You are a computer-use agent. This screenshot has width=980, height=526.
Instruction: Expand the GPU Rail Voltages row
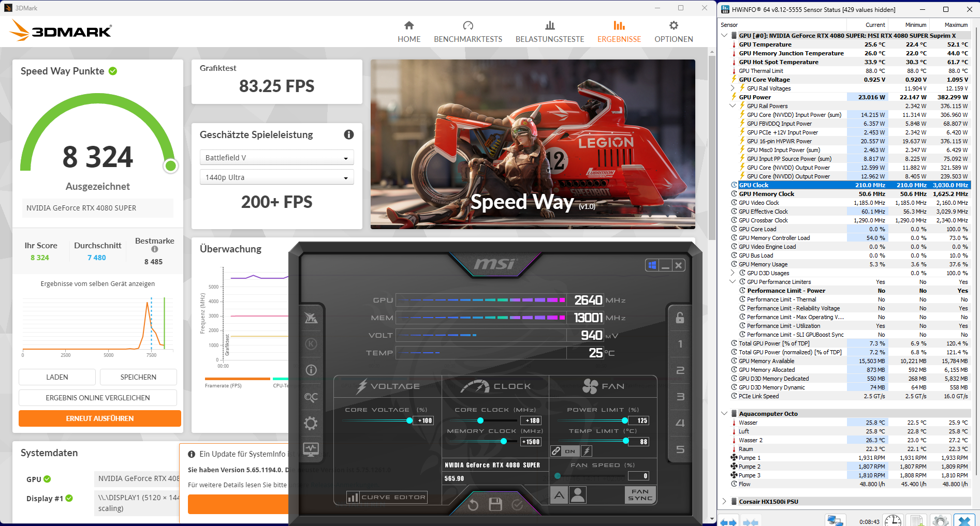(x=733, y=88)
